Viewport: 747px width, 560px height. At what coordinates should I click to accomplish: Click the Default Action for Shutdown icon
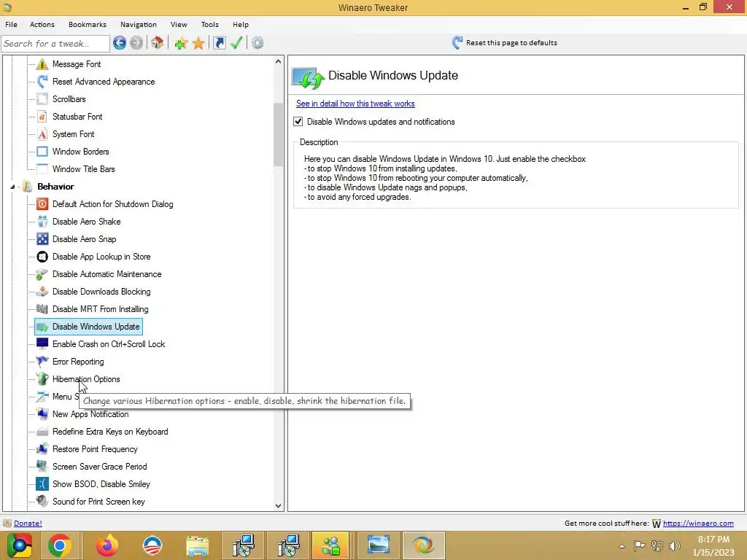pyautogui.click(x=42, y=204)
